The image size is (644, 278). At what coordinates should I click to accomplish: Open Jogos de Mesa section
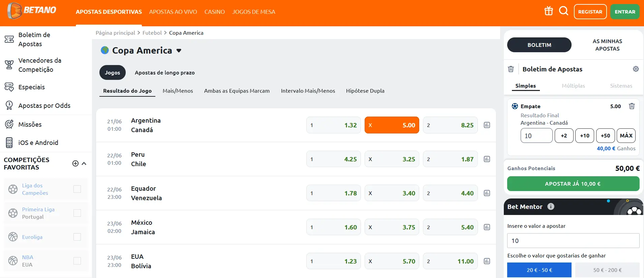254,12
